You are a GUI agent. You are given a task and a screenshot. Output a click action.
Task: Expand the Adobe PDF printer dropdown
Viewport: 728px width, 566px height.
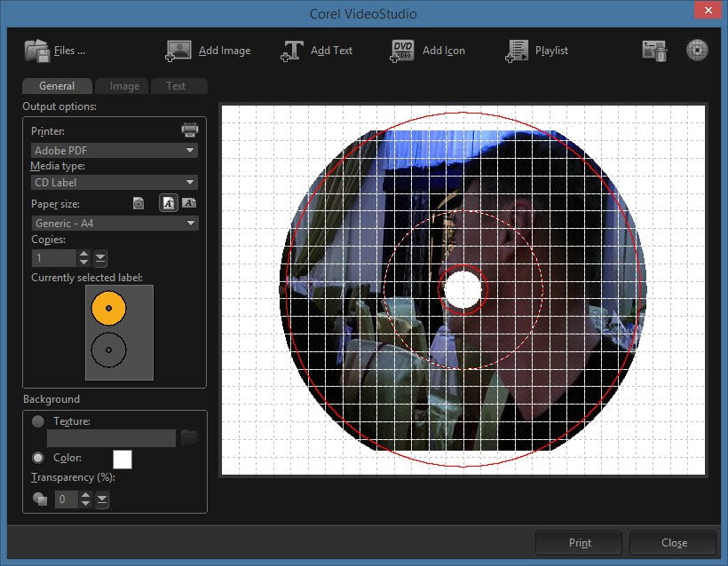point(115,150)
